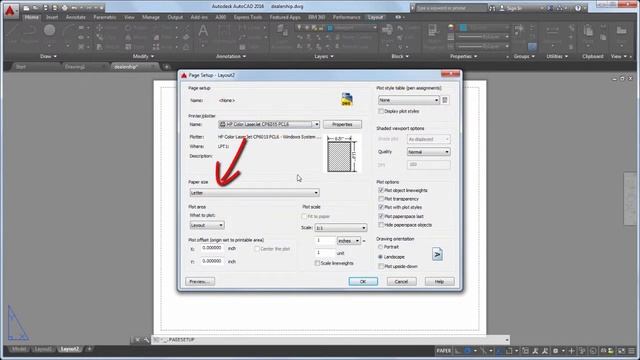Open the What to plot dropdown
640x360 pixels.
(207, 225)
